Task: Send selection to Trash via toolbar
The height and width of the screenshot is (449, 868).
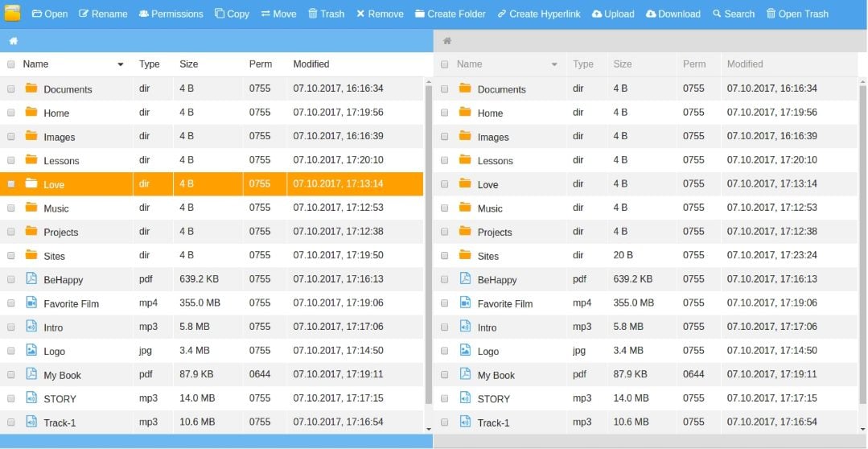Action: pyautogui.click(x=326, y=14)
